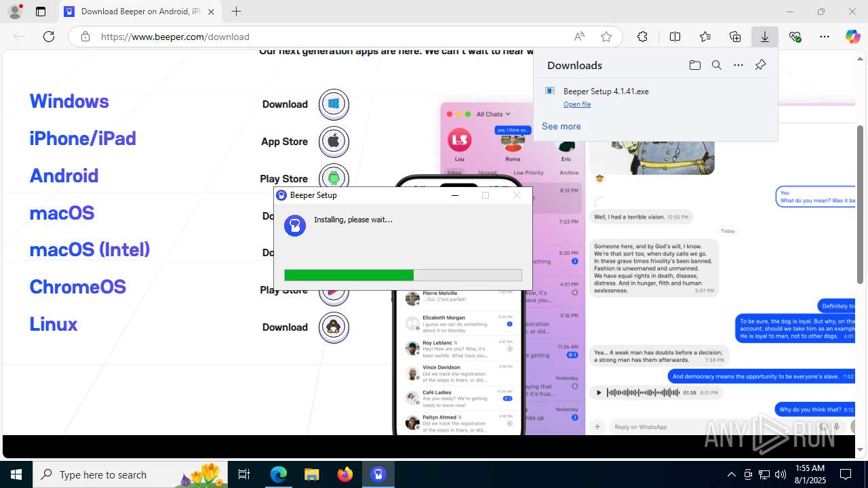Click the Beeper Setup installation progress bar

pos(403,275)
